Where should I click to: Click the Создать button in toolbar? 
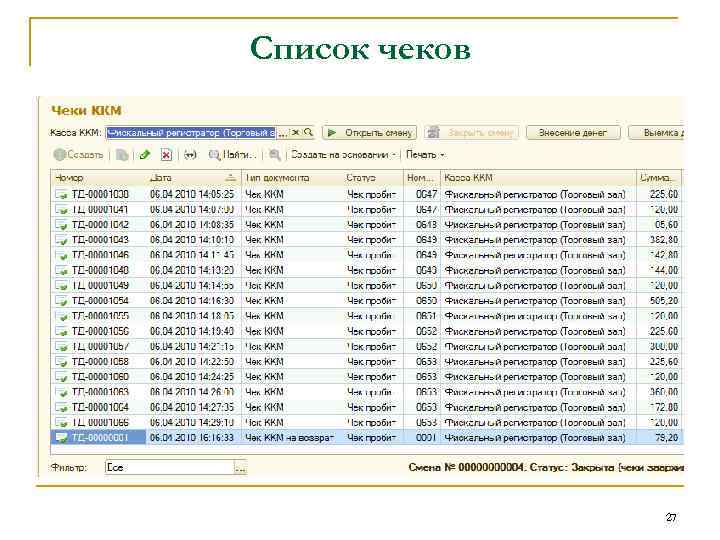click(78, 155)
